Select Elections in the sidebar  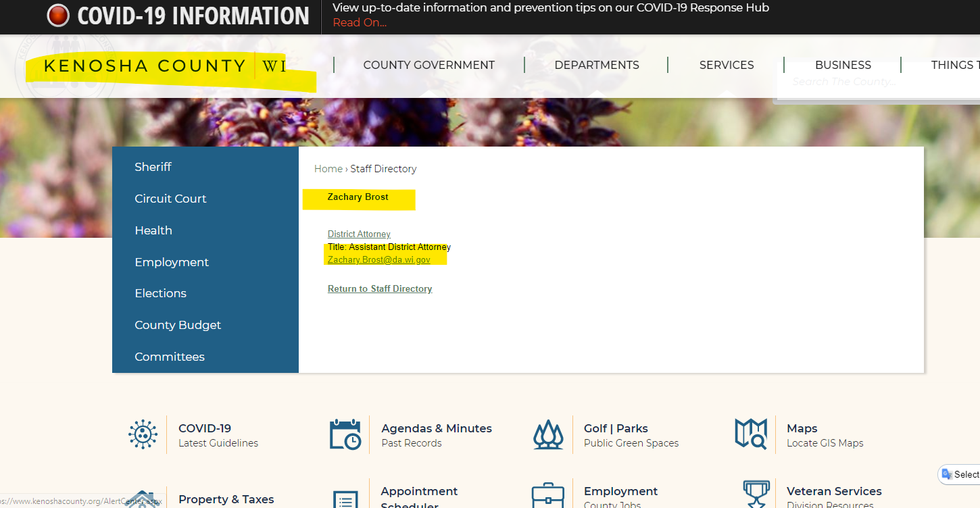pyautogui.click(x=160, y=293)
